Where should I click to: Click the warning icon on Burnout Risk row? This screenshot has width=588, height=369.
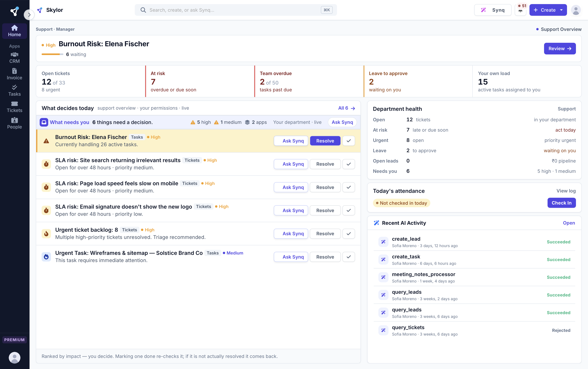point(46,141)
